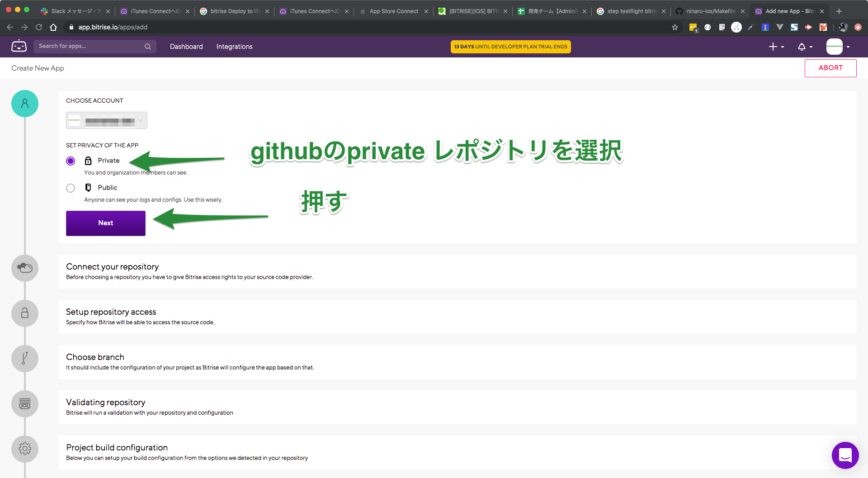Click the choose branch step icon

25,359
